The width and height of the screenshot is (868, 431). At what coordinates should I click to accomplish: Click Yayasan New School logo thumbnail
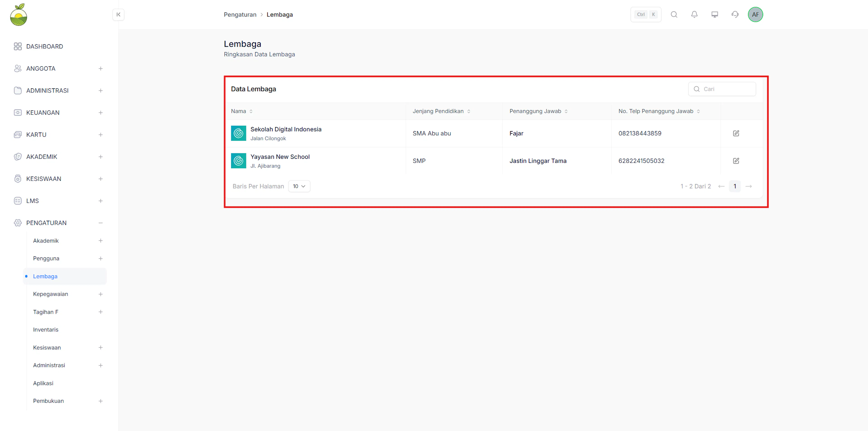click(x=238, y=161)
